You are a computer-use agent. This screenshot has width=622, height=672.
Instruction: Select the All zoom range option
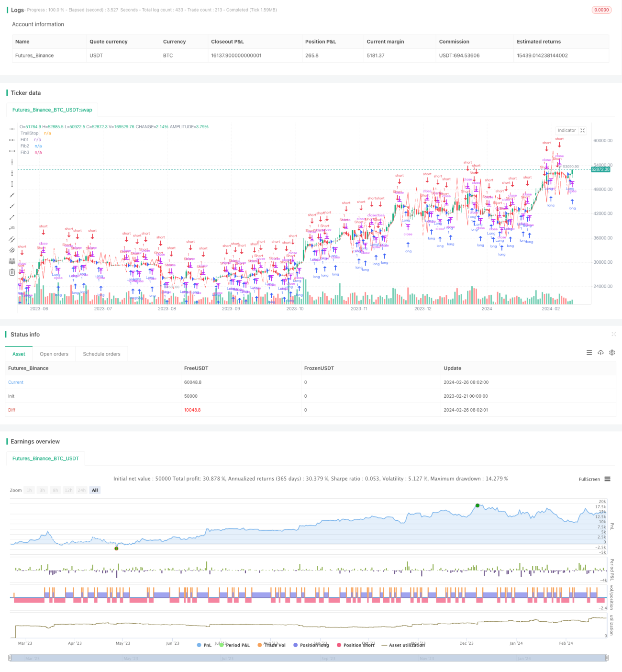pos(95,490)
